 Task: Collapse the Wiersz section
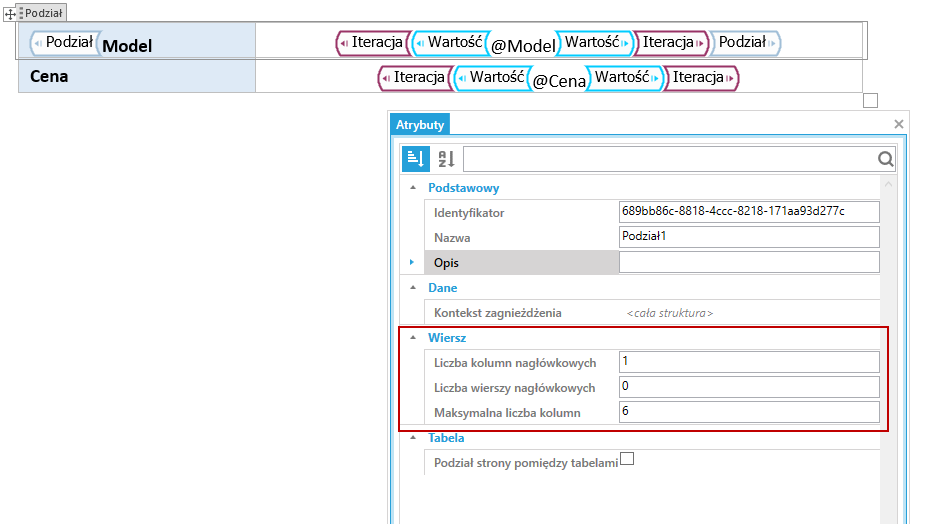click(413, 338)
